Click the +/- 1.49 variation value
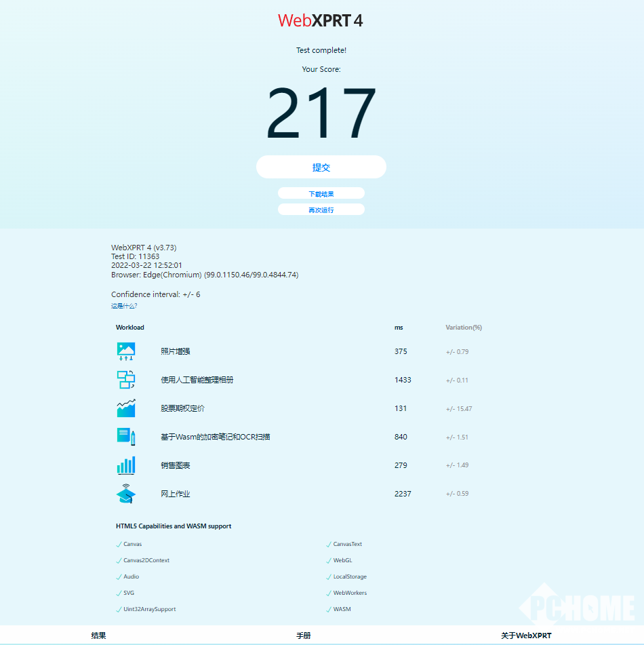The height and width of the screenshot is (645, 644). [x=458, y=465]
